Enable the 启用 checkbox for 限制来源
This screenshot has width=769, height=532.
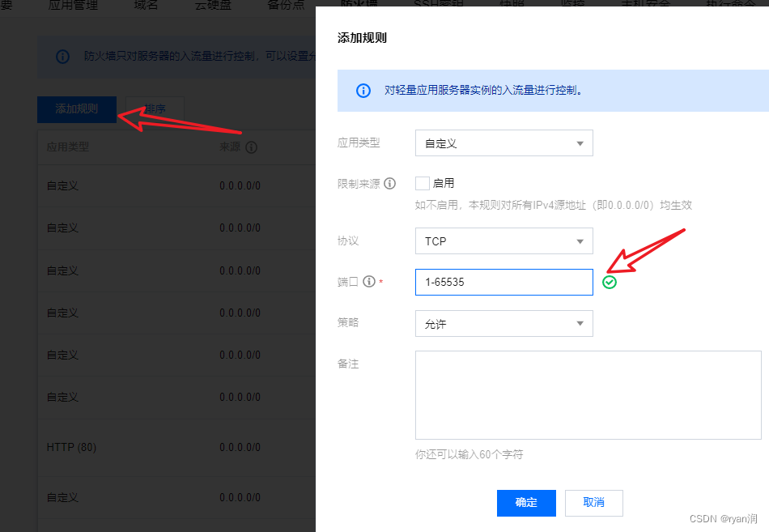[x=422, y=183]
